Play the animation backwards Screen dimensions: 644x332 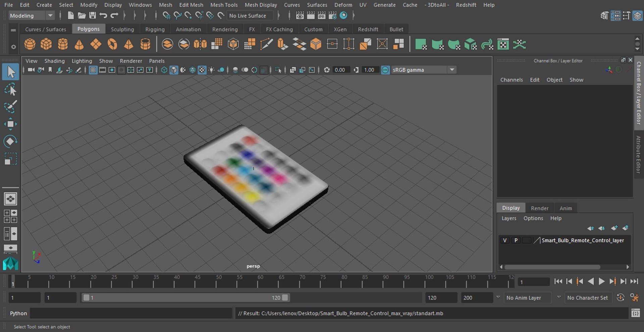[591, 281]
